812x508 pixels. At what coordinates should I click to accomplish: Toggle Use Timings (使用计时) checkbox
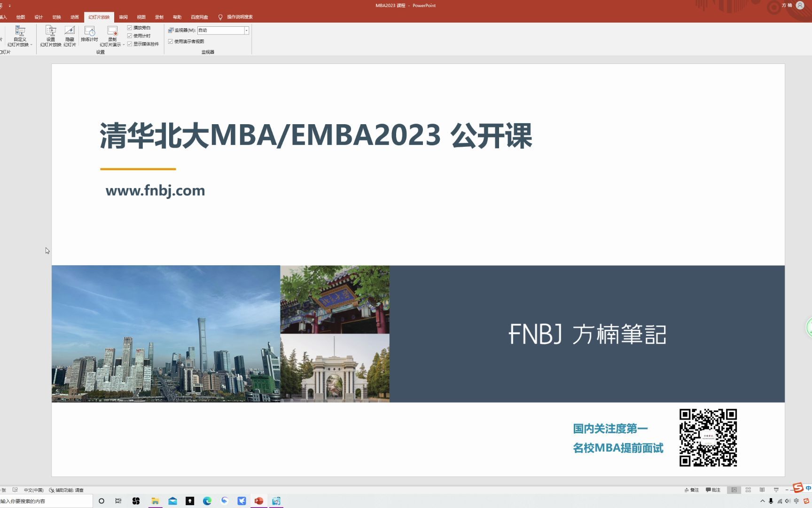click(x=130, y=36)
